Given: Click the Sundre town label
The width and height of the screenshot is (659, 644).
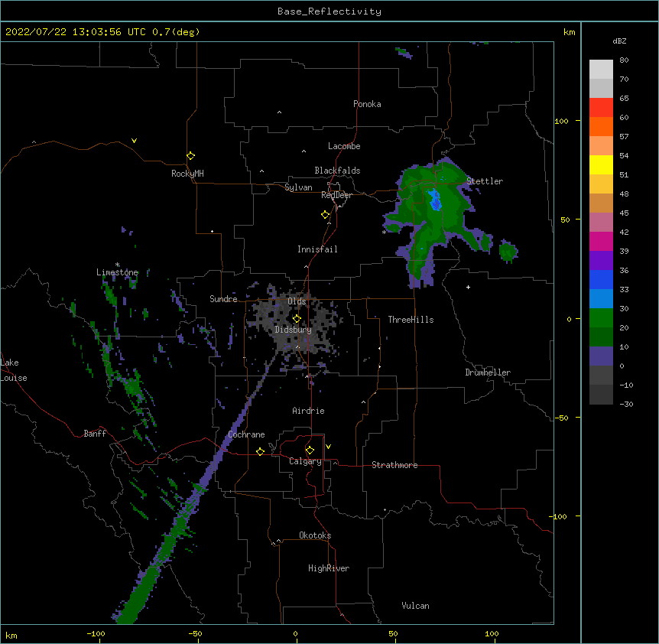Looking at the screenshot, I should (x=223, y=299).
